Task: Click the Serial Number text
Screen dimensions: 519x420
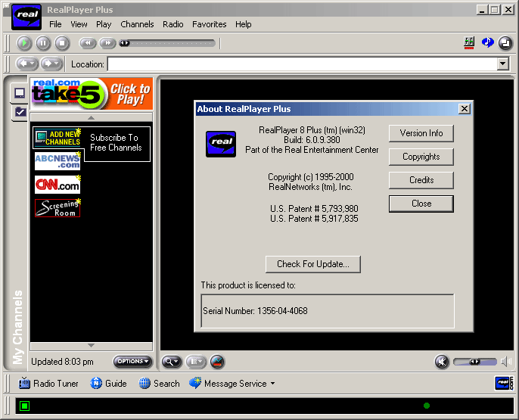Action: (x=255, y=311)
